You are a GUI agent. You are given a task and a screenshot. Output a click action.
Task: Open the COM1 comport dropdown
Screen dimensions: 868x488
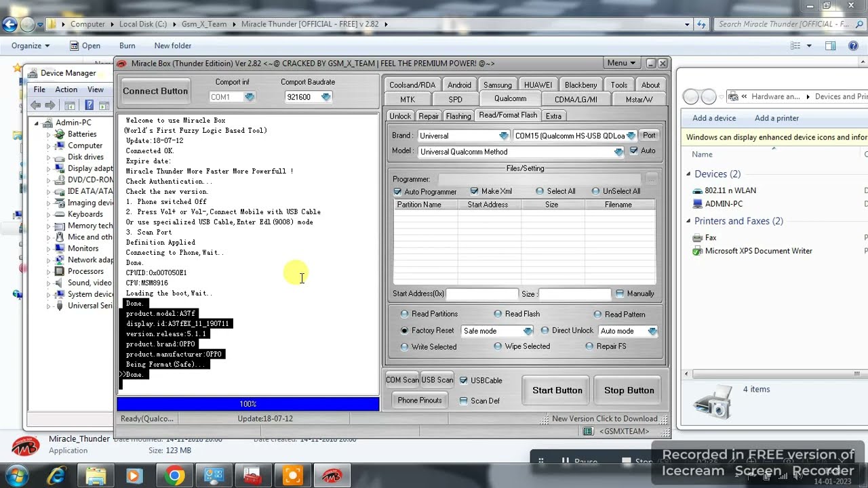tap(250, 97)
